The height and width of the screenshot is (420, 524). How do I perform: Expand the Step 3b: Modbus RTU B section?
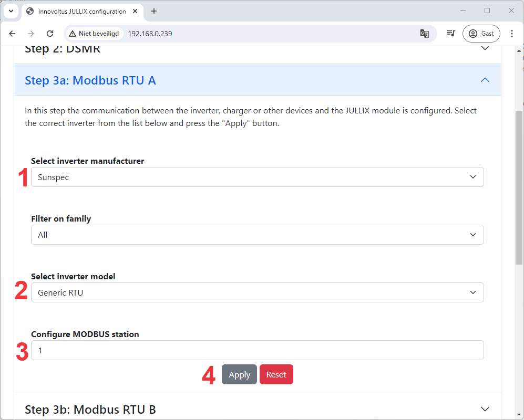pyautogui.click(x=257, y=409)
